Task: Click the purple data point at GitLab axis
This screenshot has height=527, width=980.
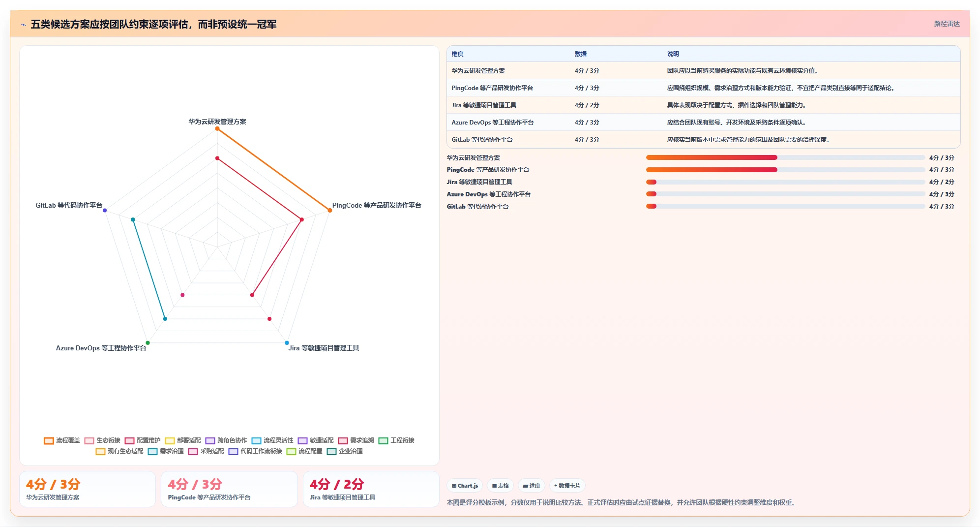Action: [105, 211]
